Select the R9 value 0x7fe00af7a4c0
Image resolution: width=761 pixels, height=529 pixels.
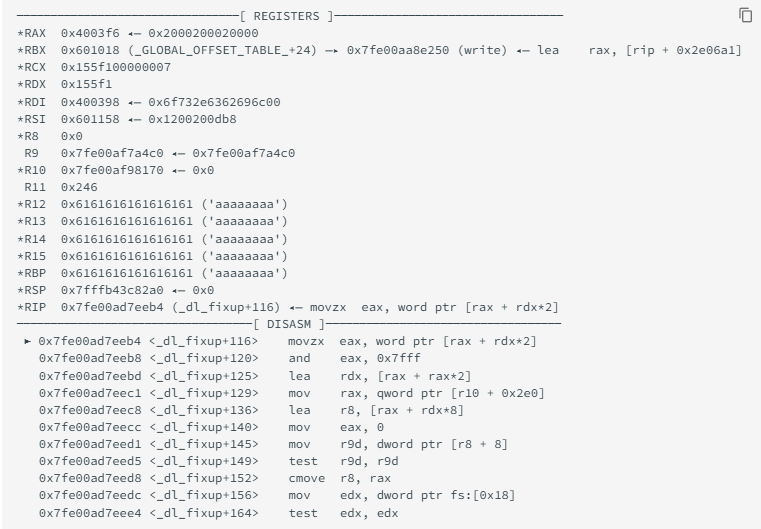coord(112,153)
